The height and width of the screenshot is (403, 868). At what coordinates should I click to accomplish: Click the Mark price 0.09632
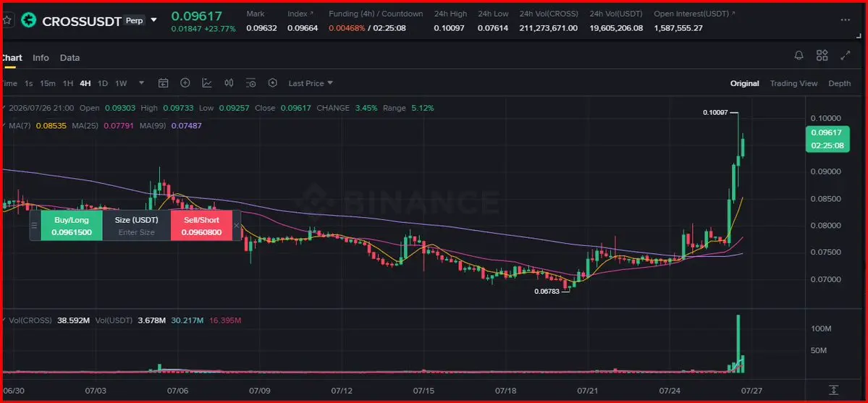point(262,27)
